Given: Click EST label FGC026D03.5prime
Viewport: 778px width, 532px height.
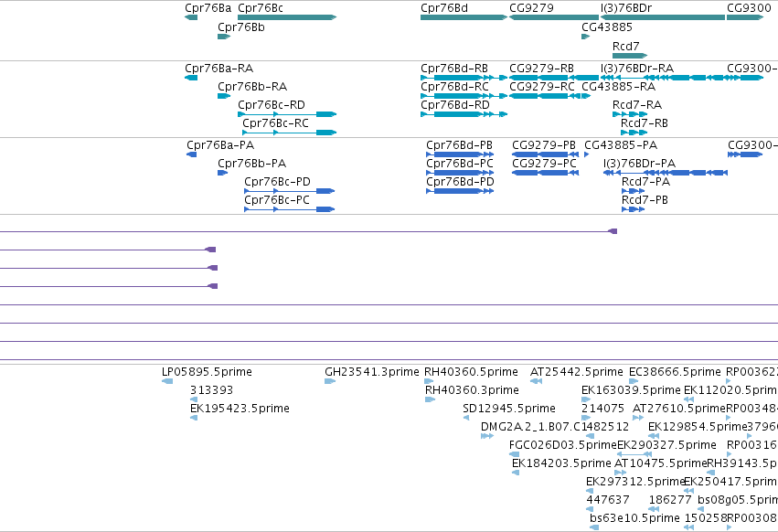Looking at the screenshot, I should tap(562, 446).
